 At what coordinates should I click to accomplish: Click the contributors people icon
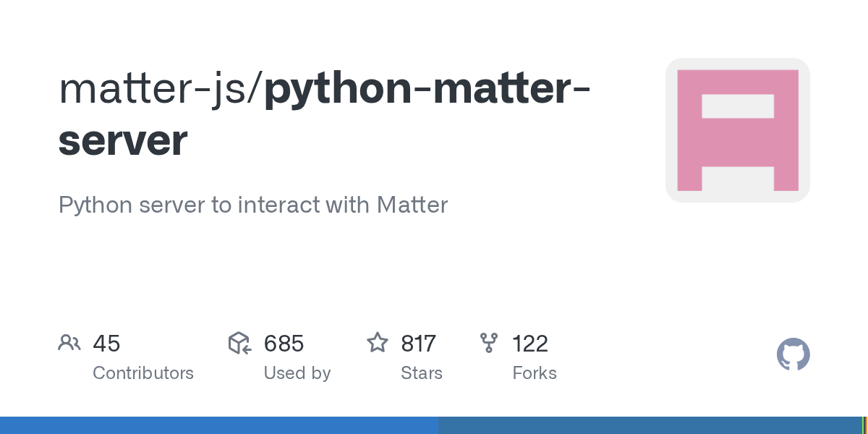pyautogui.click(x=69, y=343)
